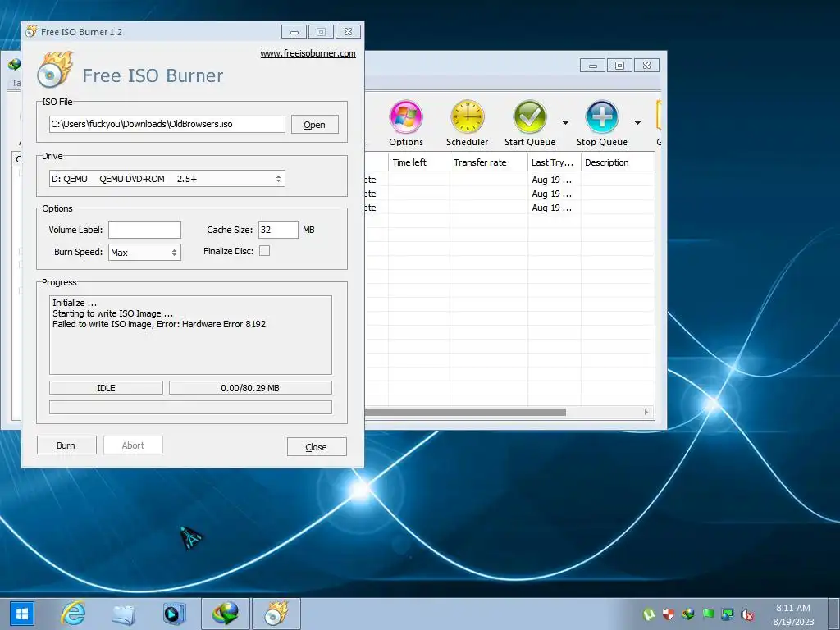The image size is (840, 630).
Task: Expand the Stop Queue dropdown arrow
Action: tap(637, 123)
